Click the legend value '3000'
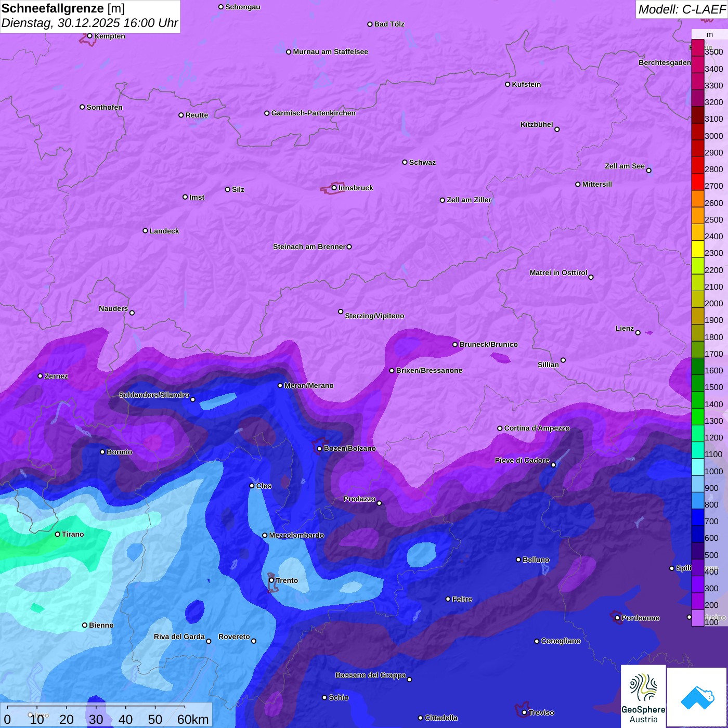This screenshot has width=728, height=728. [x=714, y=136]
